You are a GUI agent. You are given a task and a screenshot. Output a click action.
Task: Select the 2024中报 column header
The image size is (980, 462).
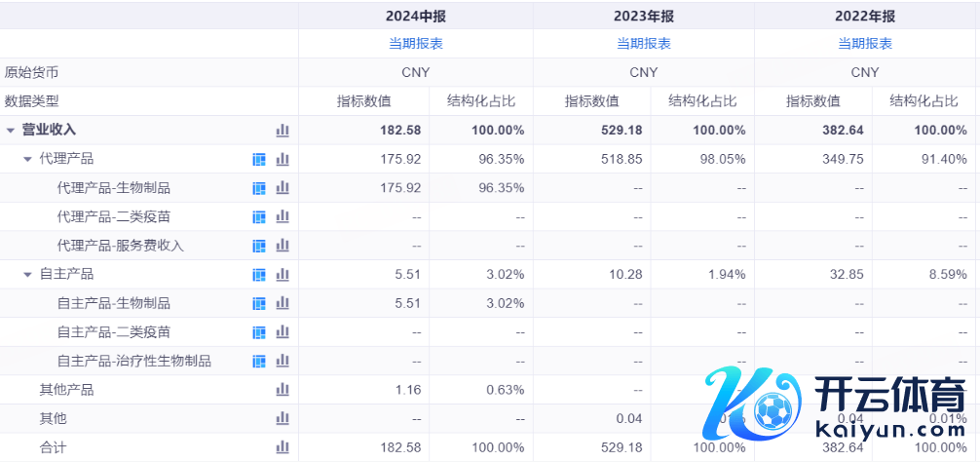point(415,16)
